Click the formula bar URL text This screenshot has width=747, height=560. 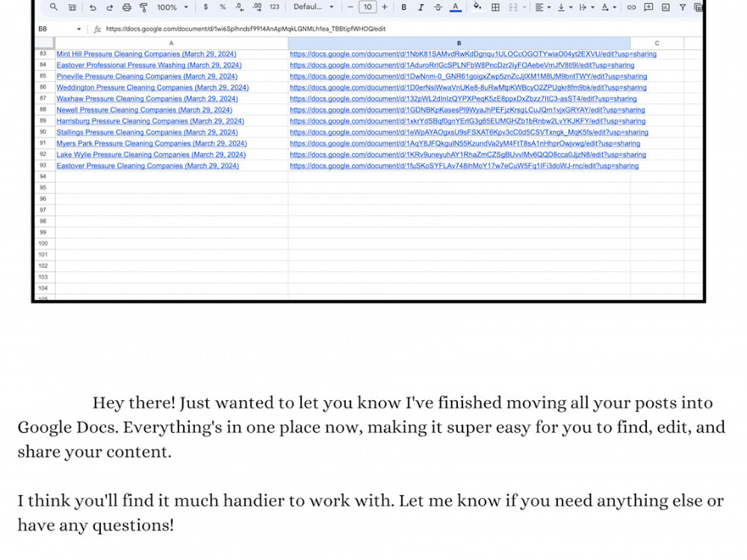tap(245, 28)
